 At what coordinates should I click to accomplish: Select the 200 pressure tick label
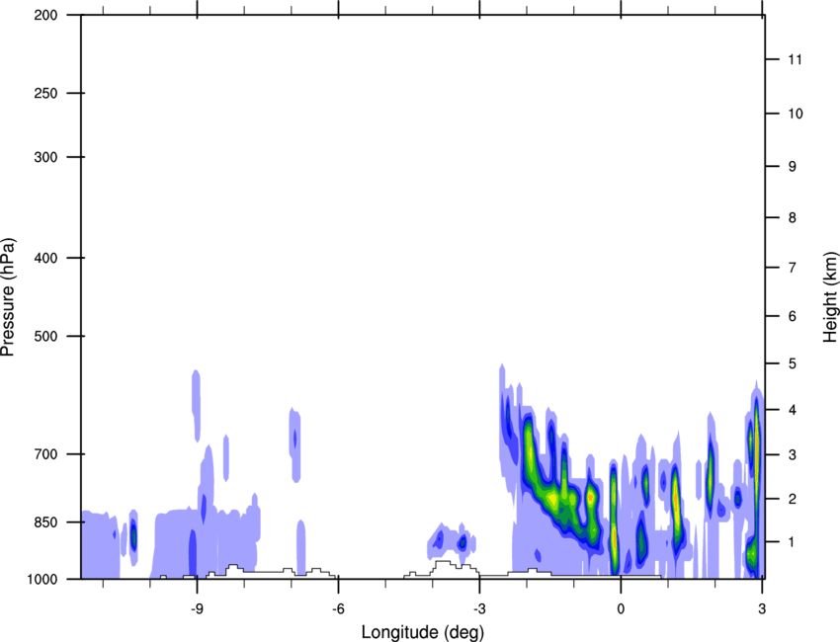[x=46, y=15]
